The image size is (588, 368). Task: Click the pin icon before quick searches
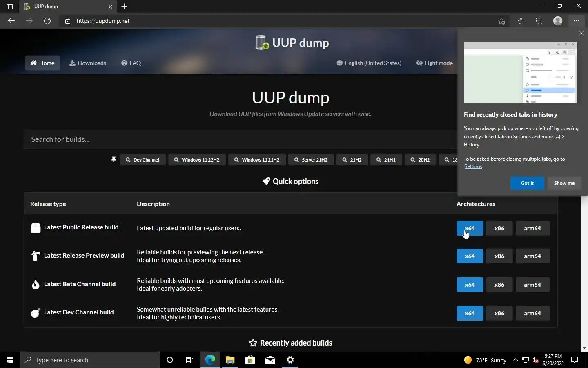114,159
